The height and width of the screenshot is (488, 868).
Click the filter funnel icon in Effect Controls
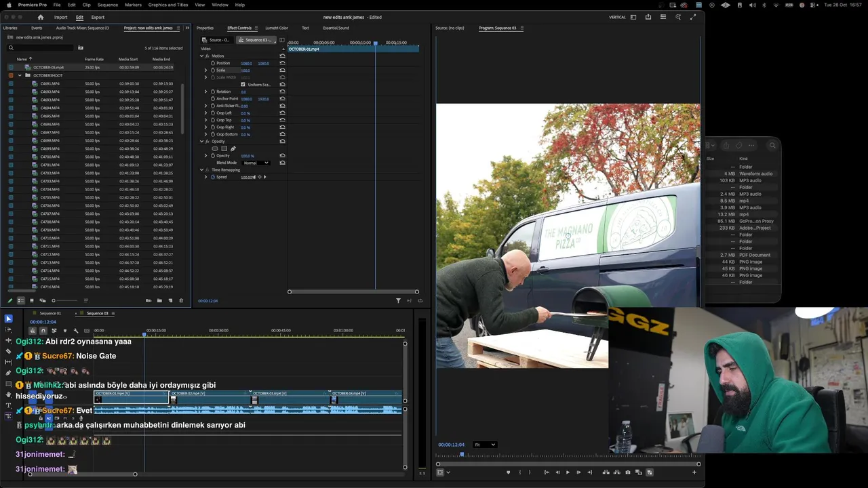coord(398,300)
